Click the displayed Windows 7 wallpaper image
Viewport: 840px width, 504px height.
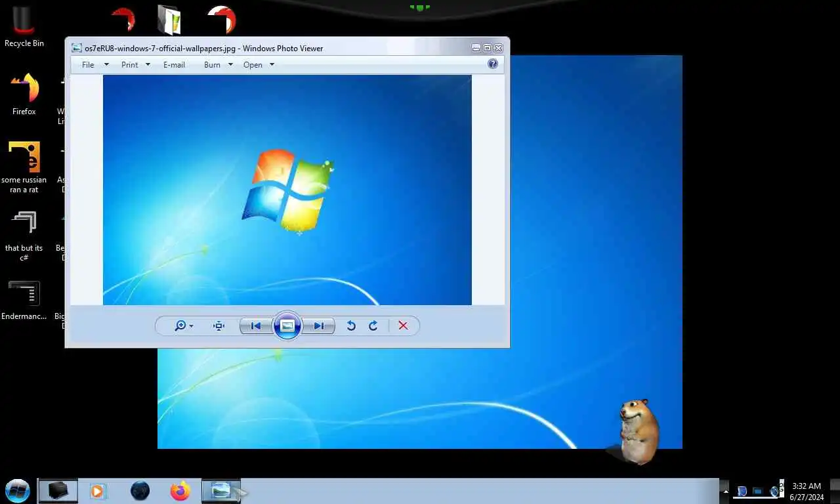click(287, 190)
